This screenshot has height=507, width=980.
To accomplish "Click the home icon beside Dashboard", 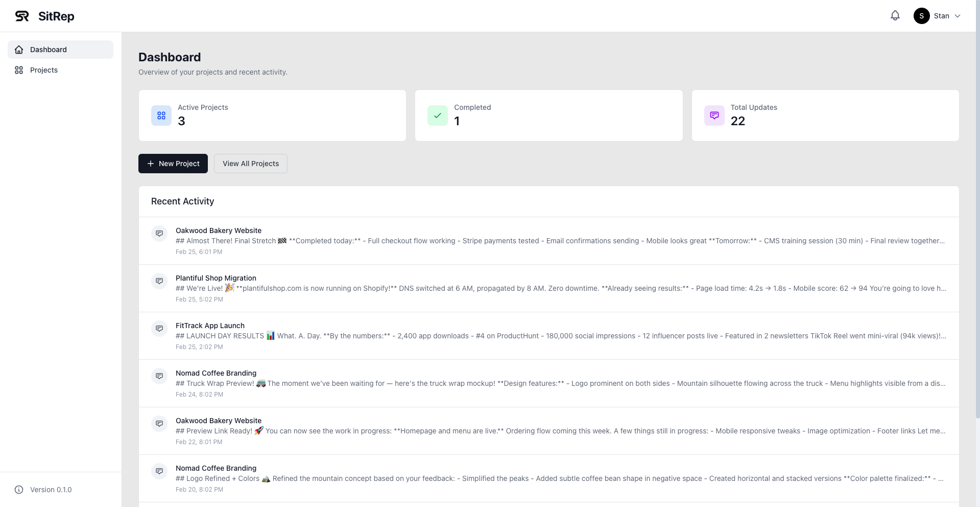I will (19, 50).
